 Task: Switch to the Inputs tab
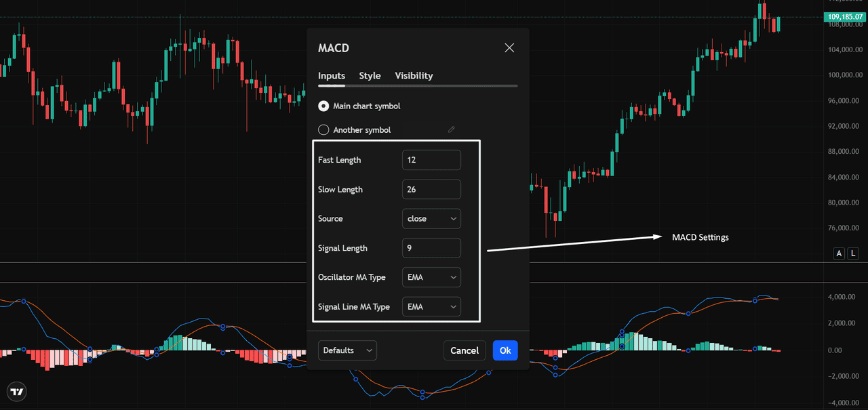pos(332,76)
